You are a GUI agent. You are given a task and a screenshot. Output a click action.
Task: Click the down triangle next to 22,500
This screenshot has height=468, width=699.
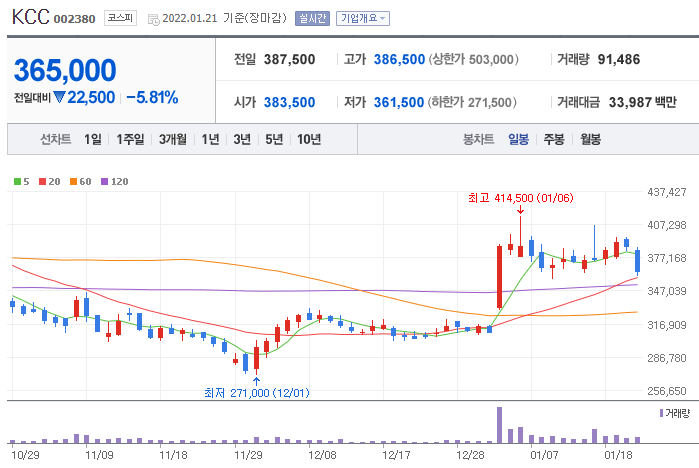point(59,97)
